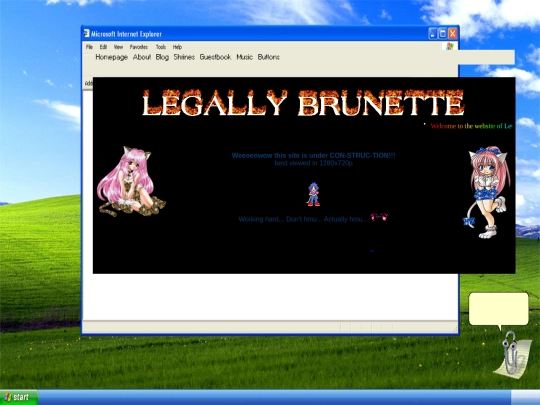Screen dimensions: 540x405
Task: Open the Favorites menu
Action: point(139,47)
